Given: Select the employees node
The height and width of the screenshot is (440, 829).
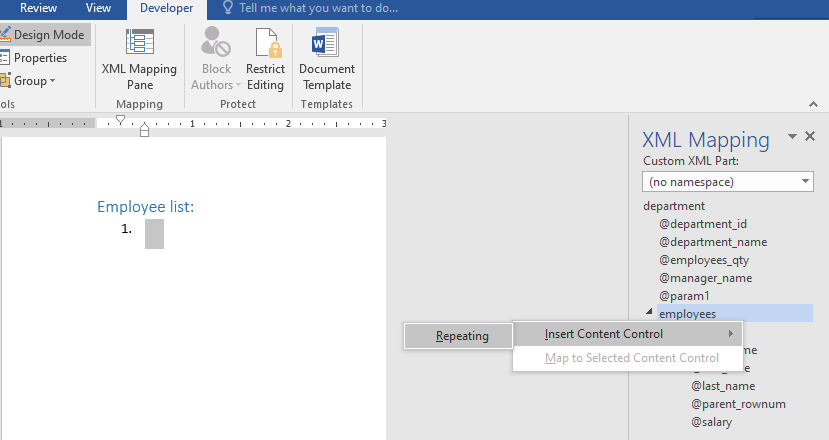Looking at the screenshot, I should click(735, 314).
